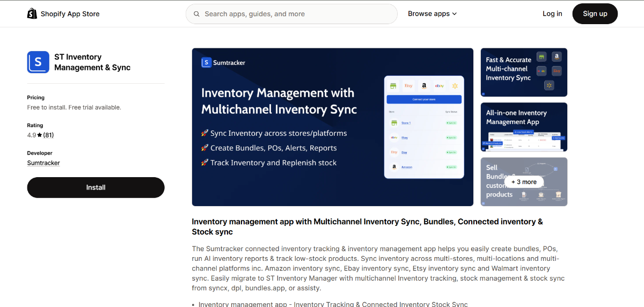Image resolution: width=644 pixels, height=307 pixels.
Task: Click the Connect your store button in the banner
Action: coord(424,99)
